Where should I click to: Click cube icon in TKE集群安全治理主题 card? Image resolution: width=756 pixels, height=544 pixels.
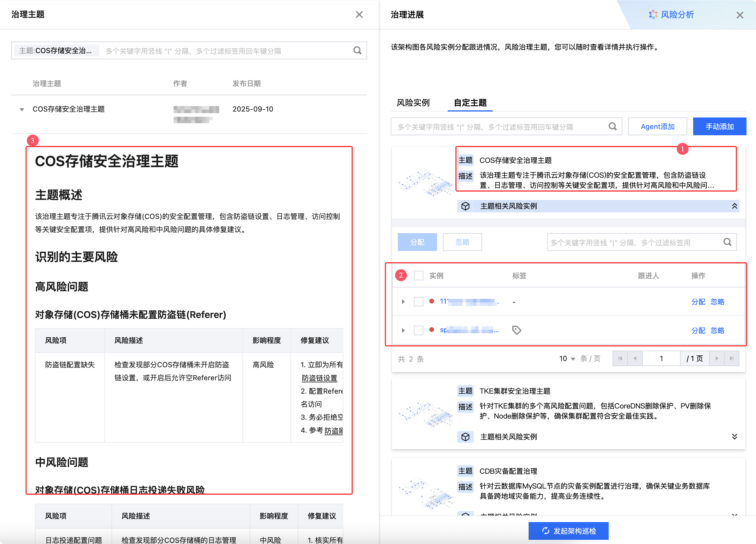pyautogui.click(x=465, y=437)
